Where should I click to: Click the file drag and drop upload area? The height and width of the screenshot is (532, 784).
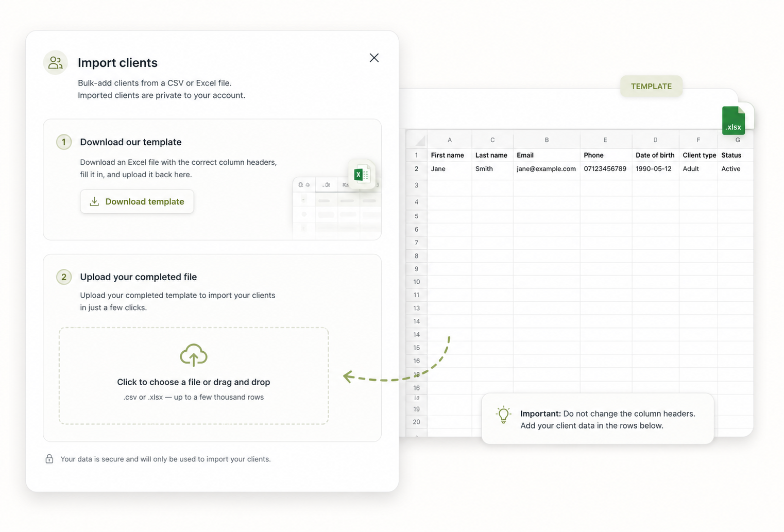(194, 376)
